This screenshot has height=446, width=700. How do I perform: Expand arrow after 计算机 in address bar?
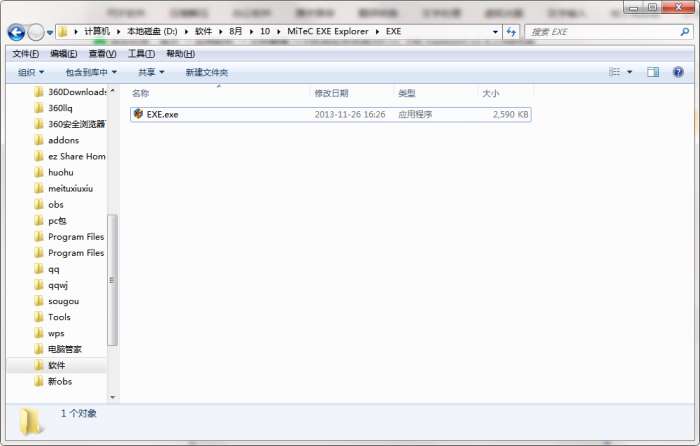[118, 32]
